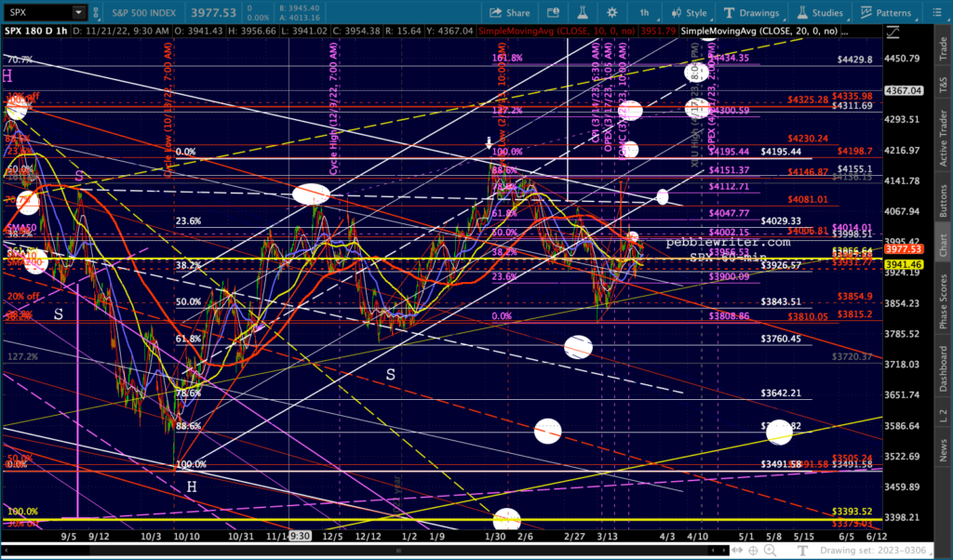This screenshot has width=953, height=560.
Task: Click the horizontal pan arrows icon
Action: pos(737,551)
